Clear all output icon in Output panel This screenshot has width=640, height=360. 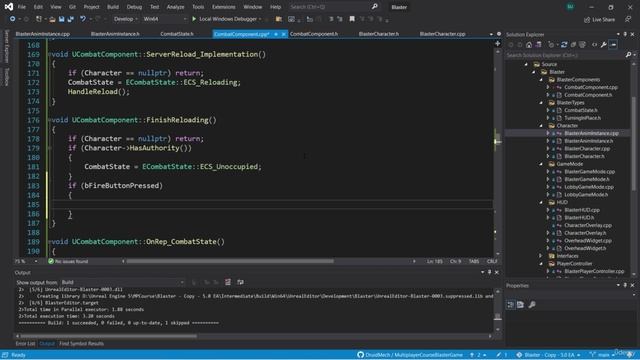point(228,282)
